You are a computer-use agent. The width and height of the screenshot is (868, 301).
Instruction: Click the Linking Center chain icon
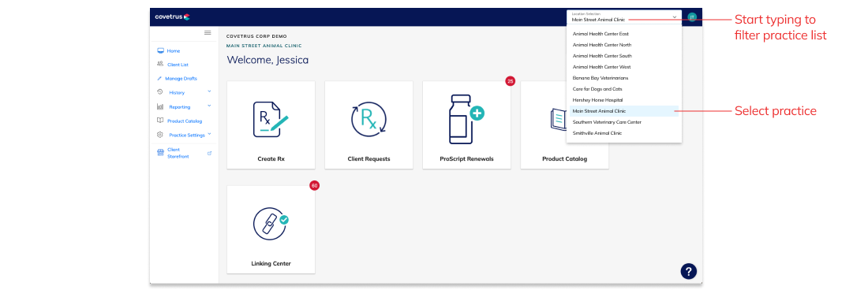pos(271,224)
